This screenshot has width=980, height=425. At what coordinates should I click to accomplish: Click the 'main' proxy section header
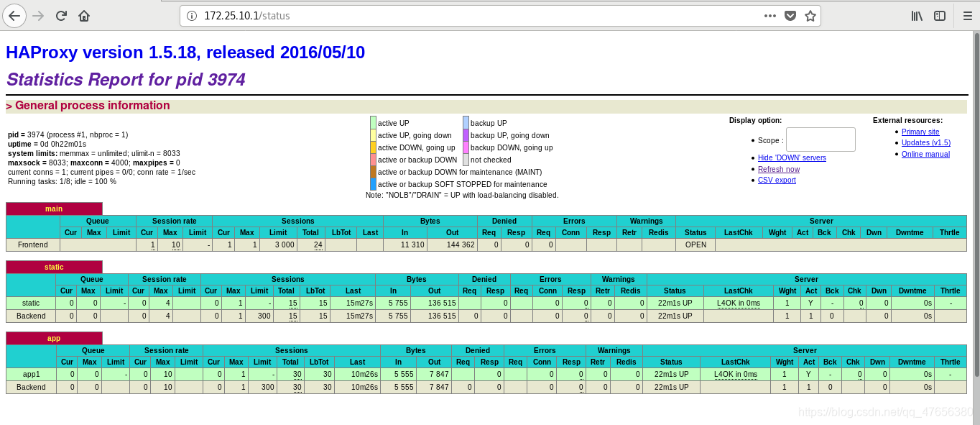pyautogui.click(x=54, y=209)
